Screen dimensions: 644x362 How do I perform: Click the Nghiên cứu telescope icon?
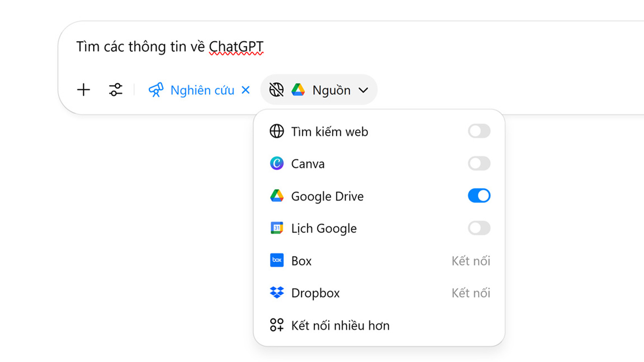click(156, 90)
